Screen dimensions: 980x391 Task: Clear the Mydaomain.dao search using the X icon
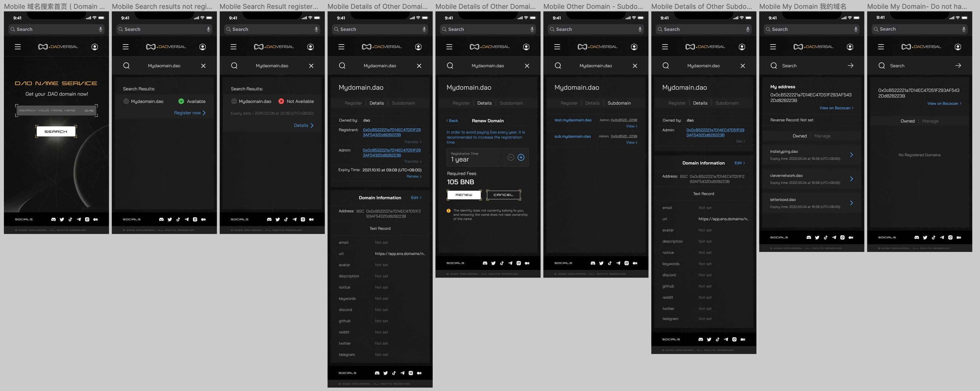(x=204, y=65)
